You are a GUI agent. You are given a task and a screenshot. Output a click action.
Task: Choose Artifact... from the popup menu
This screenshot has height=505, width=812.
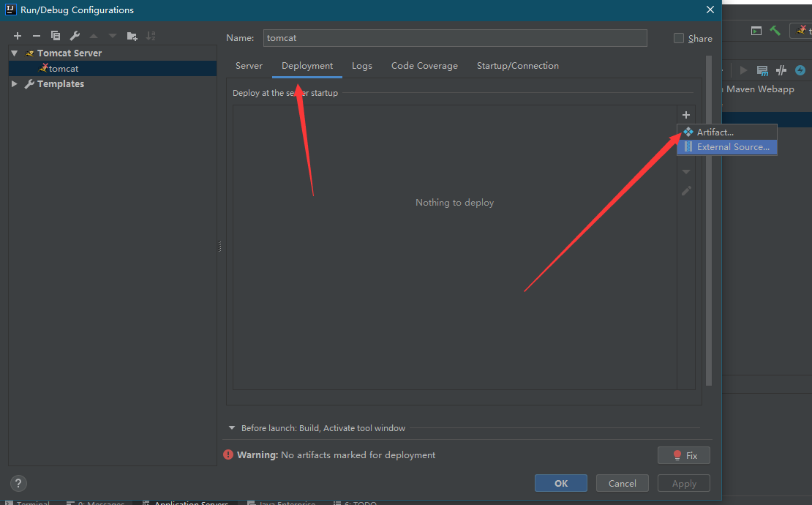[727, 132]
